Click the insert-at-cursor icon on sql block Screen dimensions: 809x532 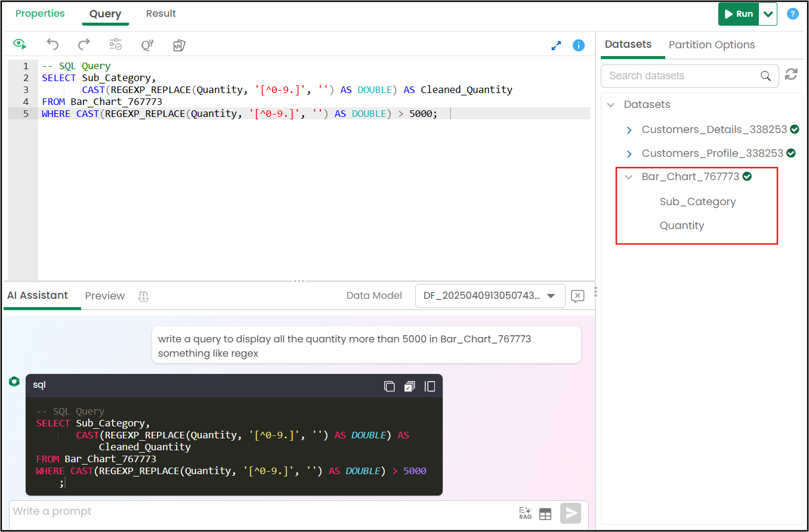430,386
